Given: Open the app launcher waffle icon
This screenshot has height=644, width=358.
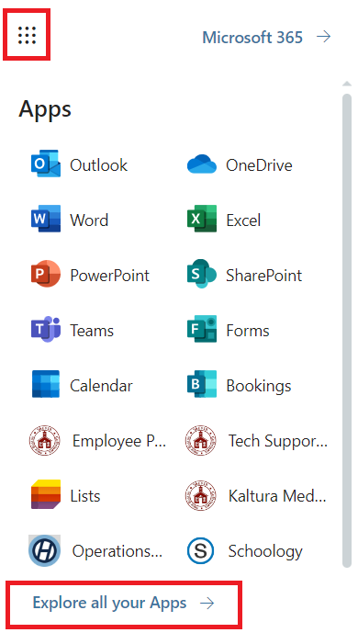Looking at the screenshot, I should (27, 35).
